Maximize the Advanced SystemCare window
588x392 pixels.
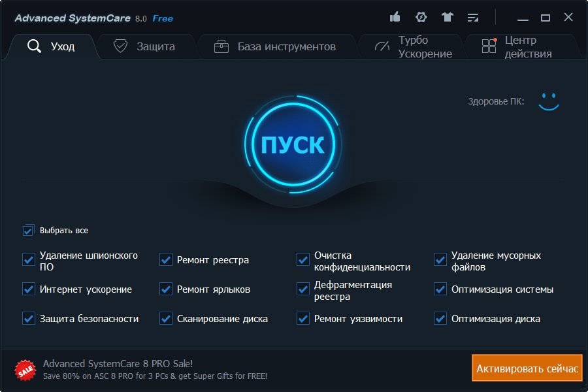click(546, 18)
